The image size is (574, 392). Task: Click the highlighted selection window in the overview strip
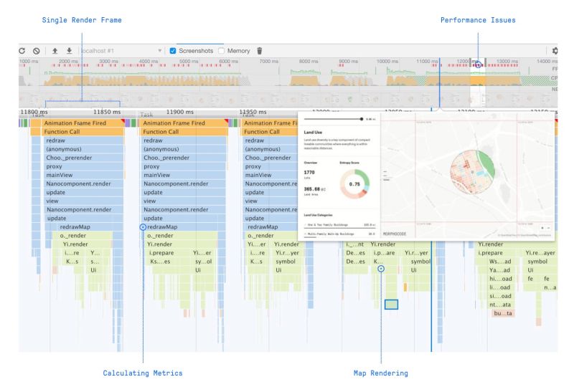pos(478,82)
